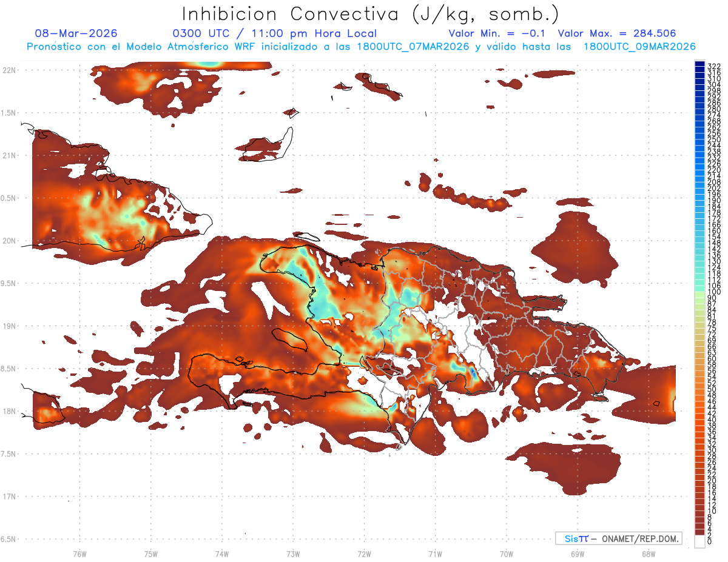Pick the white bottom color scale segment
The height and width of the screenshot is (562, 728).
tap(699, 541)
